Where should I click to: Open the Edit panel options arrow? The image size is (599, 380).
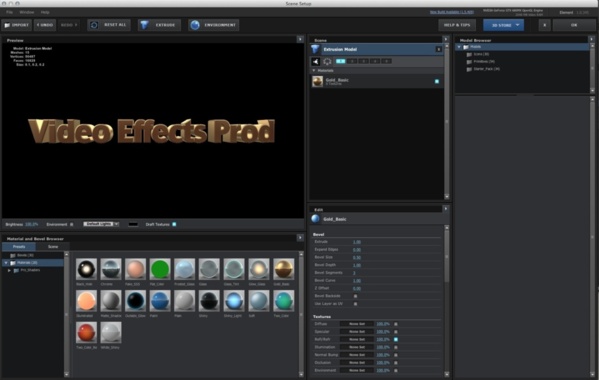(x=445, y=209)
